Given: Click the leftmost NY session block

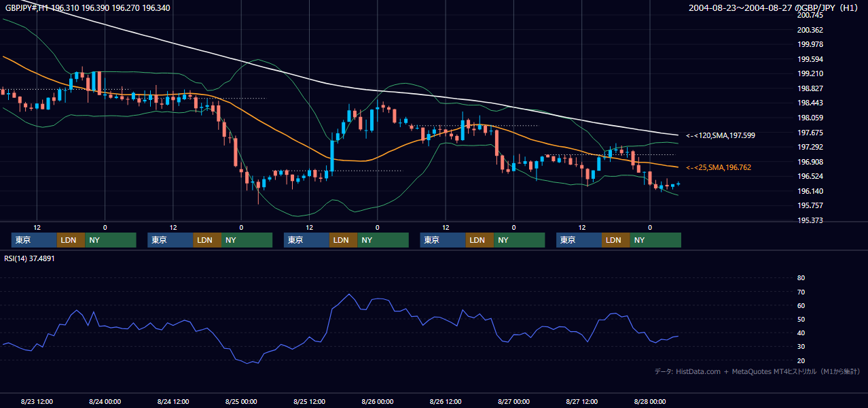Looking at the screenshot, I should pos(111,240).
